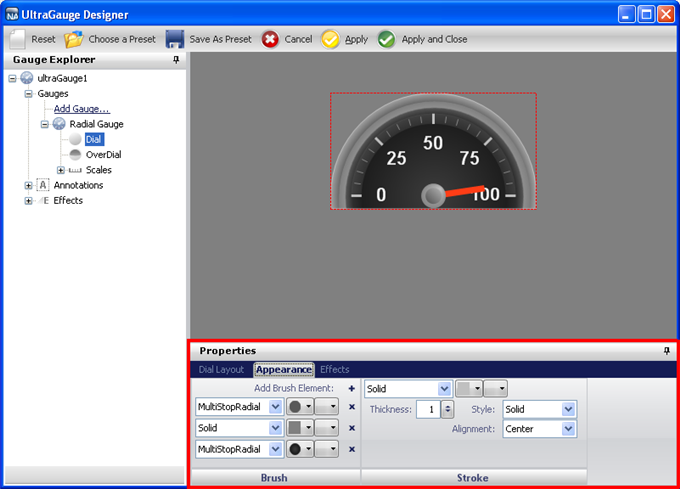Expand the Scales tree node
The width and height of the screenshot is (680, 489).
(61, 170)
